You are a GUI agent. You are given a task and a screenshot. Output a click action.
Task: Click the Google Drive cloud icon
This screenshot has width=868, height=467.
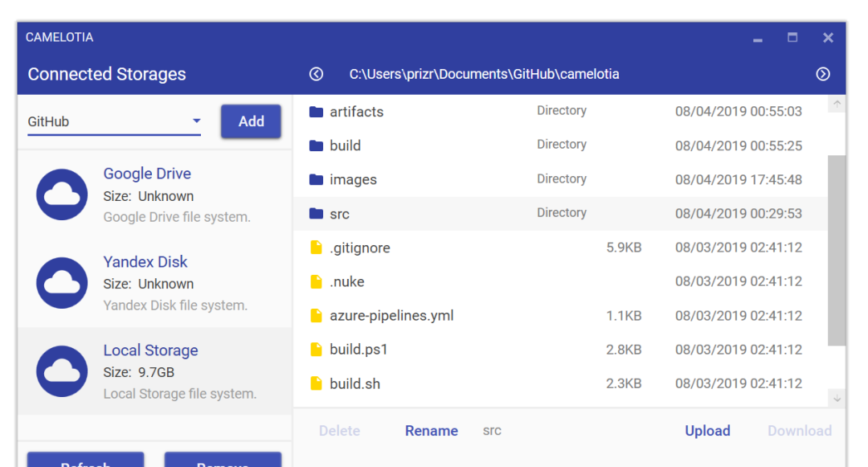point(62,195)
